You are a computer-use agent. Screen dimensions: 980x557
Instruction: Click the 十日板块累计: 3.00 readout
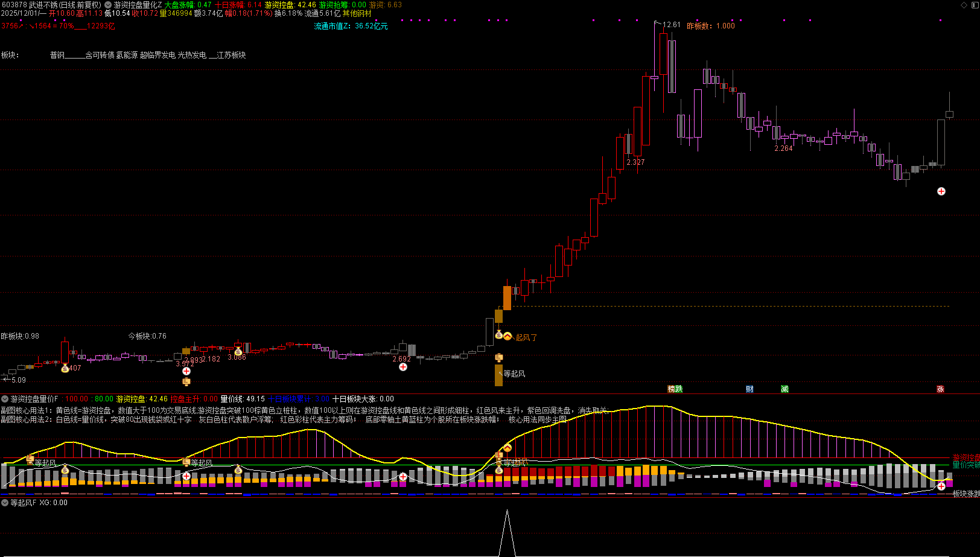[x=298, y=399]
